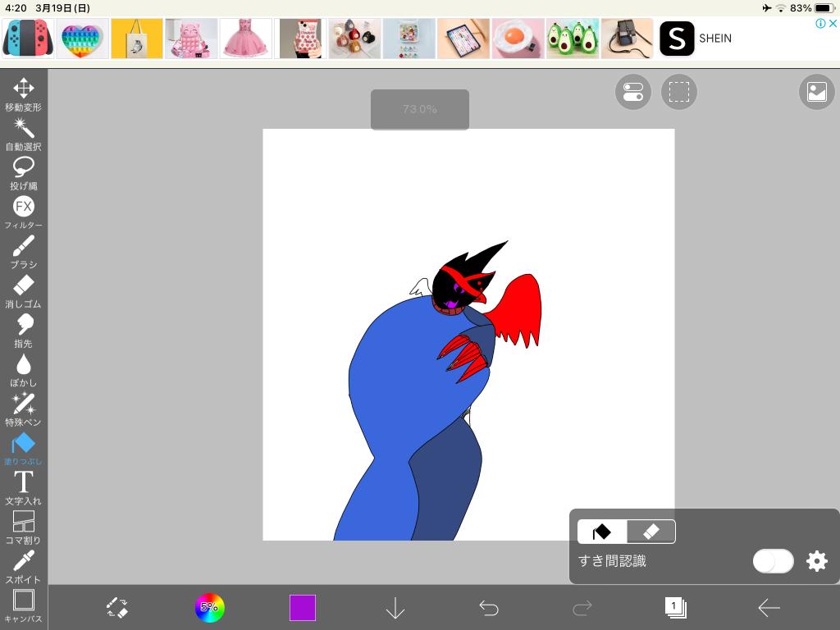
Task: Open the layers panel showing 1 layer
Action: [675, 608]
